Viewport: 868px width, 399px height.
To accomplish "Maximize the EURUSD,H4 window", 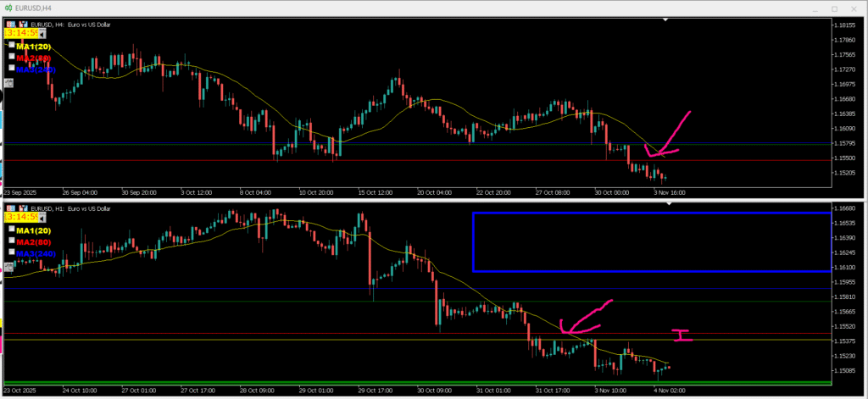I will pyautogui.click(x=834, y=8).
